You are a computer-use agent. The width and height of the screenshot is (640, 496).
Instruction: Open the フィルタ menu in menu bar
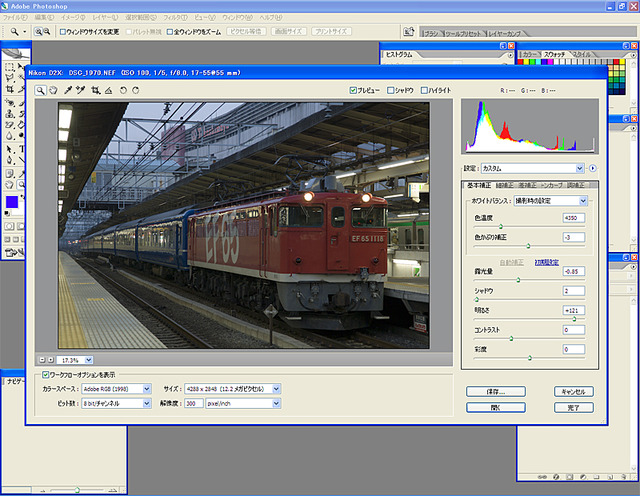pyautogui.click(x=173, y=18)
